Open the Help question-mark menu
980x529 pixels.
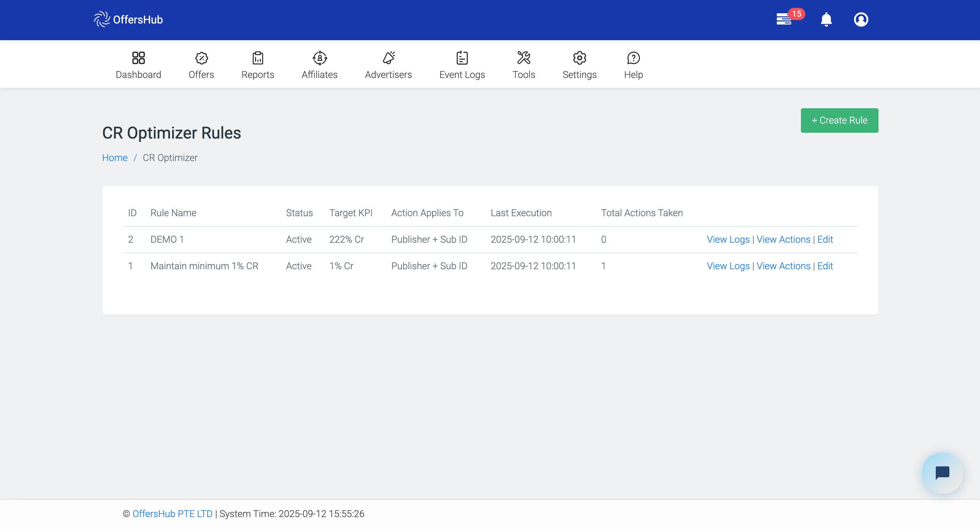pyautogui.click(x=633, y=58)
